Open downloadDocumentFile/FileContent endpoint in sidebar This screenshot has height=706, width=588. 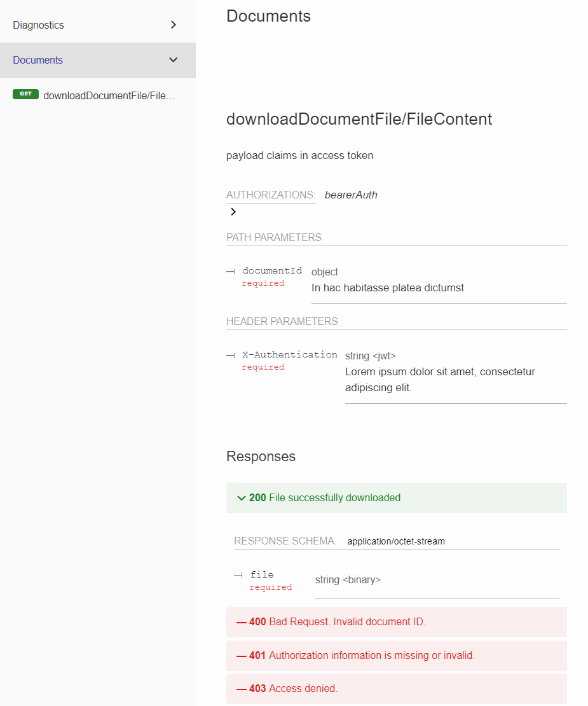(x=109, y=95)
